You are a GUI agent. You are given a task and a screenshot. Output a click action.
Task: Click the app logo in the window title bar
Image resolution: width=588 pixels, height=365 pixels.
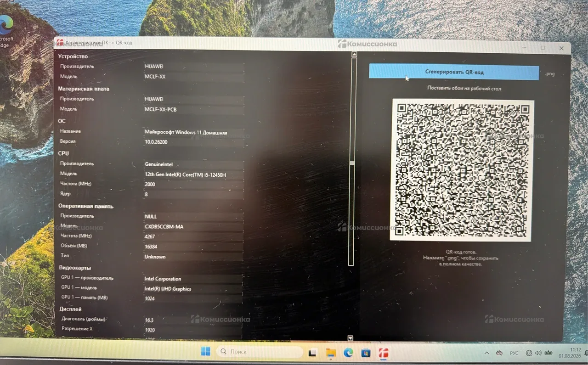(x=60, y=43)
